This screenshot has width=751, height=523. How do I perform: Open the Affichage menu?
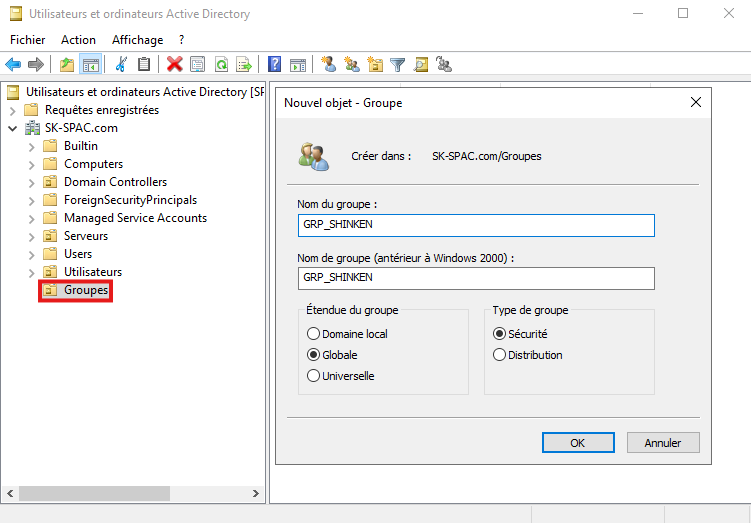(x=137, y=40)
